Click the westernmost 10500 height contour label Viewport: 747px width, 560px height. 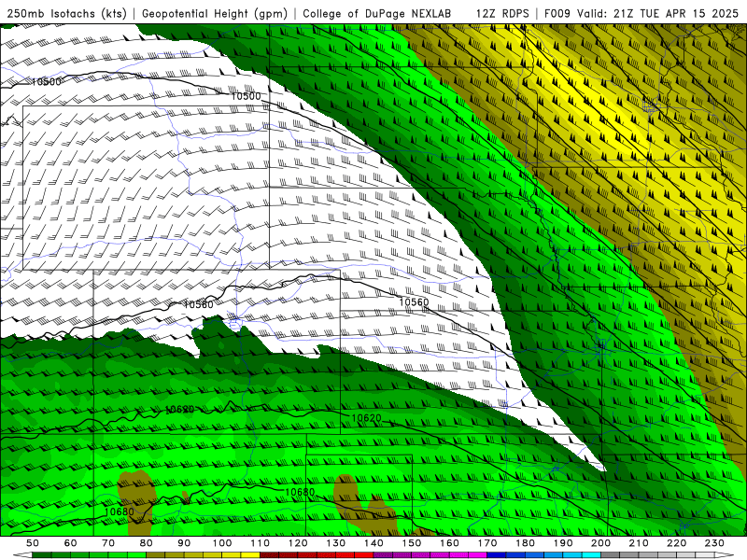46,82
